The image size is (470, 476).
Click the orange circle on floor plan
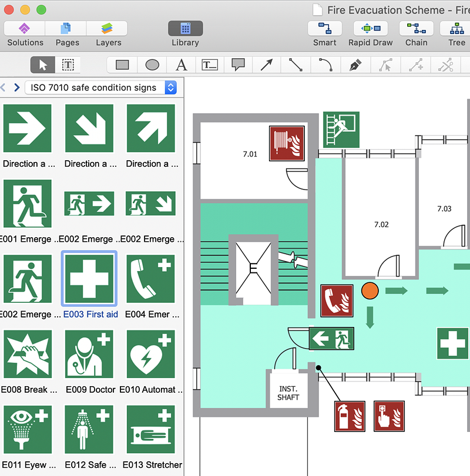click(369, 291)
